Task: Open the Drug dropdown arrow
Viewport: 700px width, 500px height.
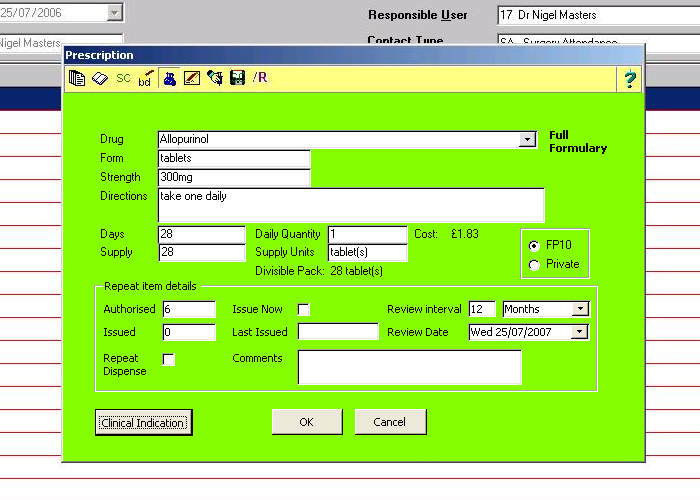Action: (x=527, y=139)
